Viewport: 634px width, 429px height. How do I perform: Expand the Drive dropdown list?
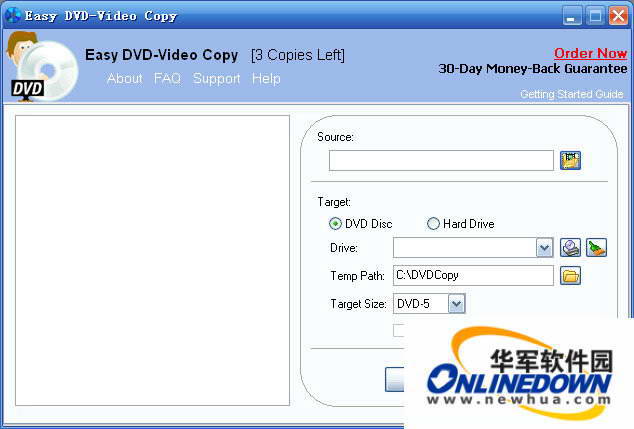544,248
